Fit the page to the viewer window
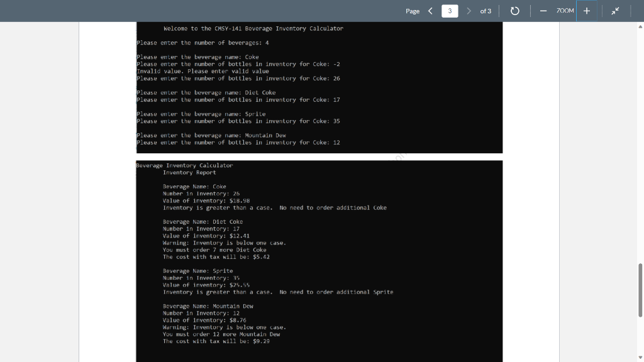This screenshot has height=362, width=644. click(615, 10)
